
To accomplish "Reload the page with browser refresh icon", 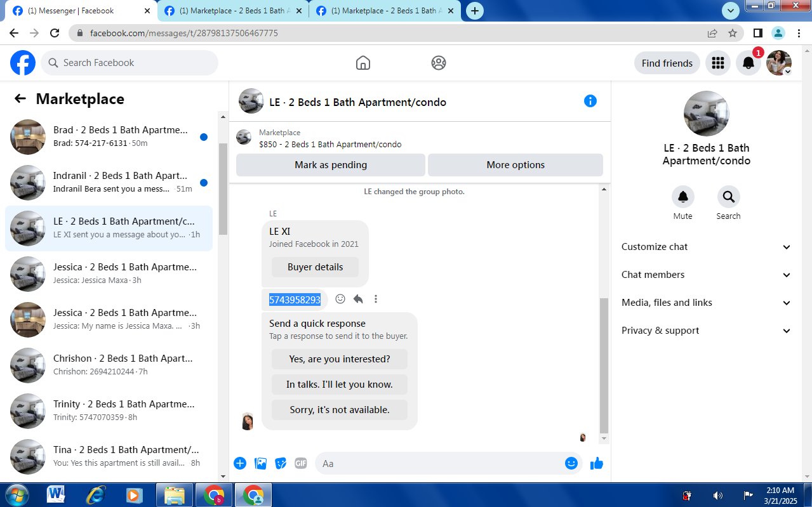I will [55, 33].
